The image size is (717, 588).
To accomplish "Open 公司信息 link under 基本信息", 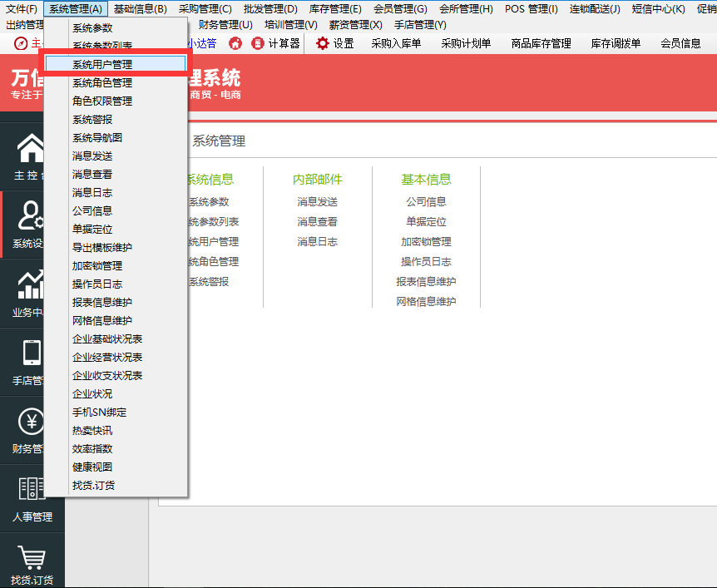I will [426, 201].
